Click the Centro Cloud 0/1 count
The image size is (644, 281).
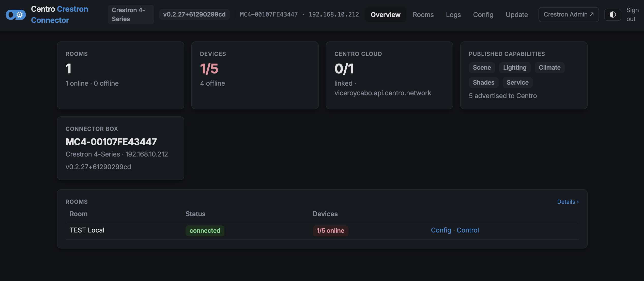(x=344, y=69)
